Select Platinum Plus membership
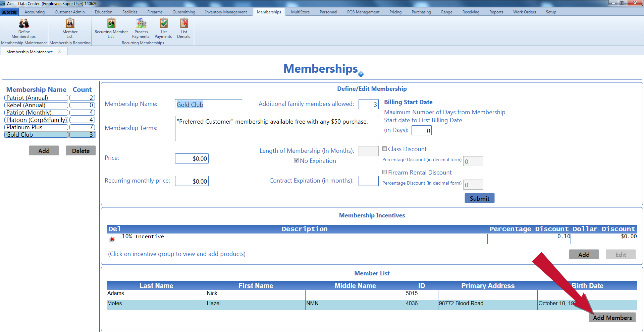This screenshot has width=644, height=332. click(x=36, y=127)
